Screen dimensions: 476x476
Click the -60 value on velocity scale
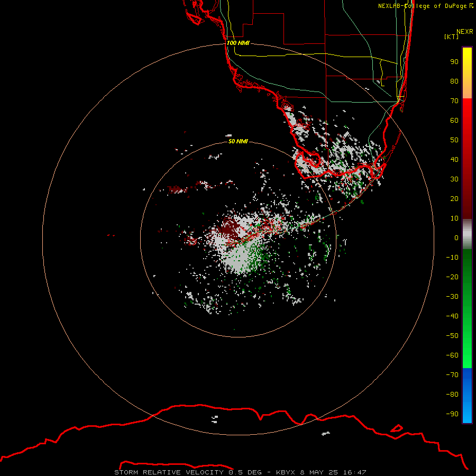(x=452, y=355)
